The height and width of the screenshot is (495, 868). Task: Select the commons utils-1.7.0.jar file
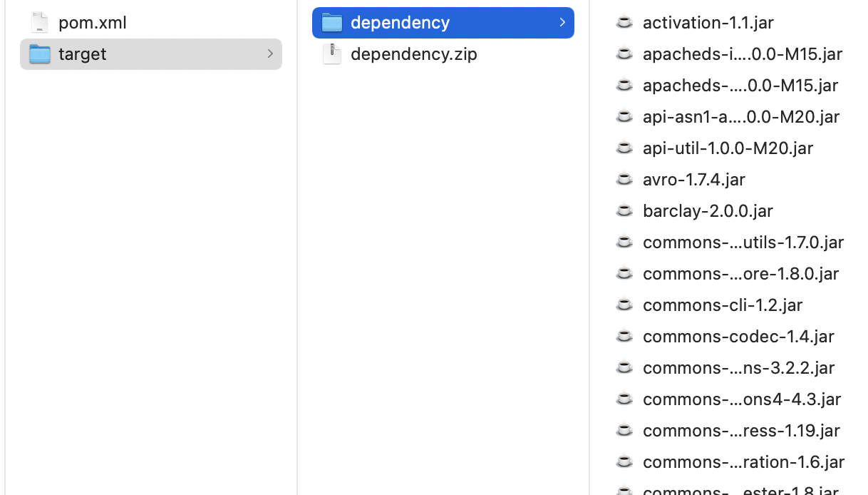click(x=743, y=242)
